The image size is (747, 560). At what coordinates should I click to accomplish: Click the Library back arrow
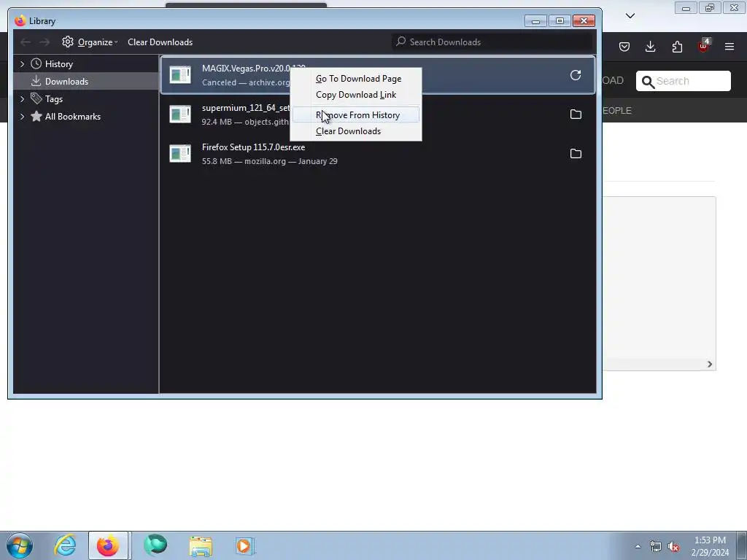tap(26, 42)
